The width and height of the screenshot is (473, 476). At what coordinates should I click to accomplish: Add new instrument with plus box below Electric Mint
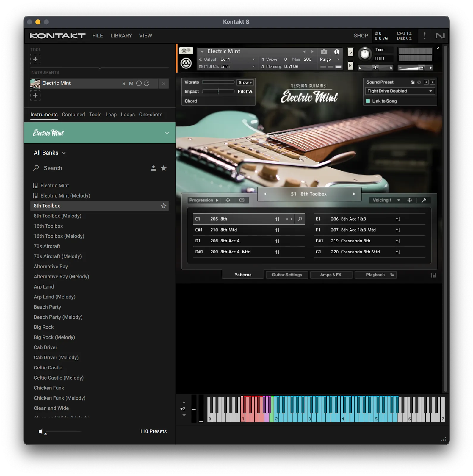tap(35, 95)
